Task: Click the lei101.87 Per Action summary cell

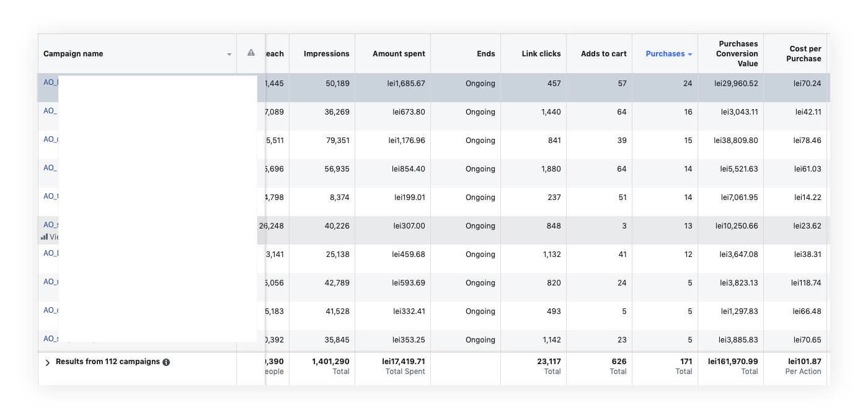Action: pyautogui.click(x=804, y=366)
